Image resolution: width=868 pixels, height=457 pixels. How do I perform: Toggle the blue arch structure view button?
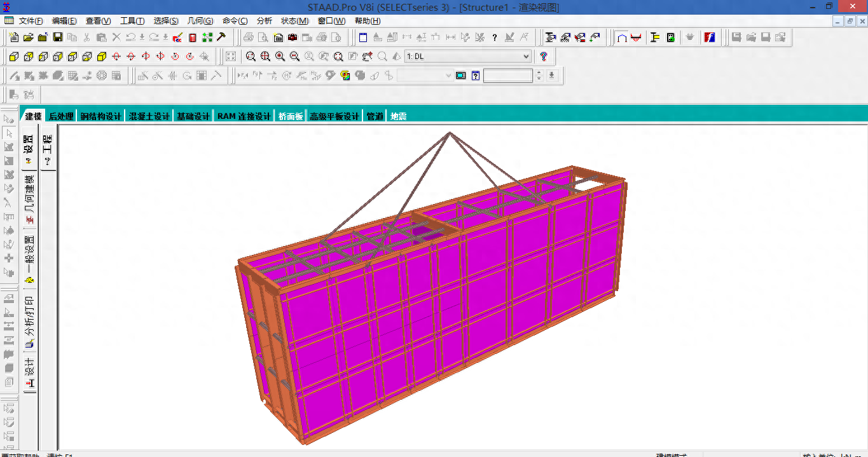pos(621,38)
